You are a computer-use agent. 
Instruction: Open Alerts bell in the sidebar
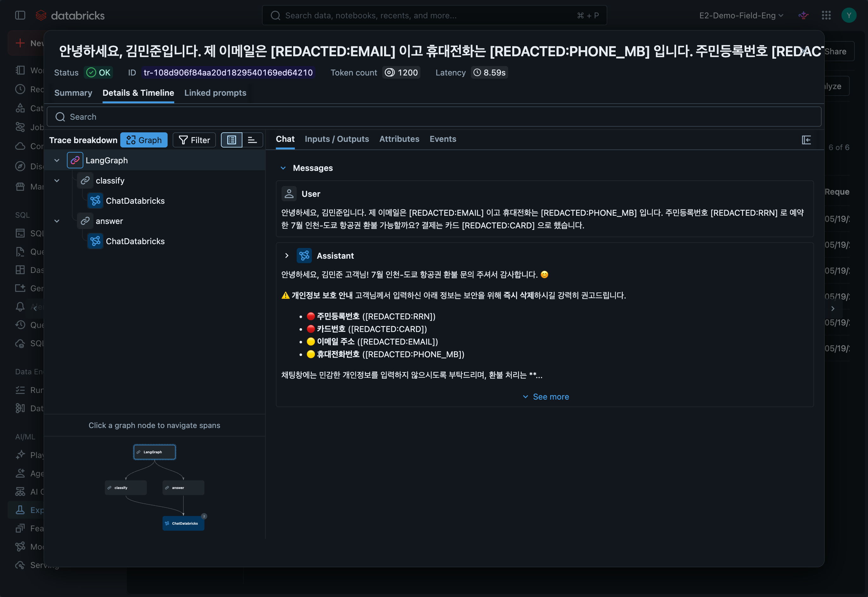point(20,307)
